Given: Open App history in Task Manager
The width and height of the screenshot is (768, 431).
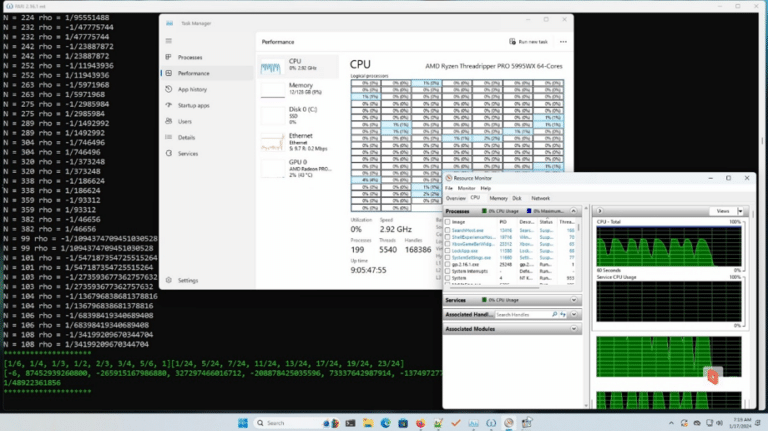Looking at the screenshot, I should [206, 89].
